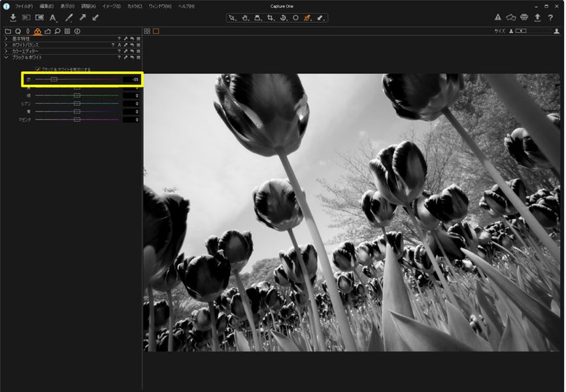This screenshot has width=566, height=392.
Task: Open the 調整 menu
Action: pos(88,7)
